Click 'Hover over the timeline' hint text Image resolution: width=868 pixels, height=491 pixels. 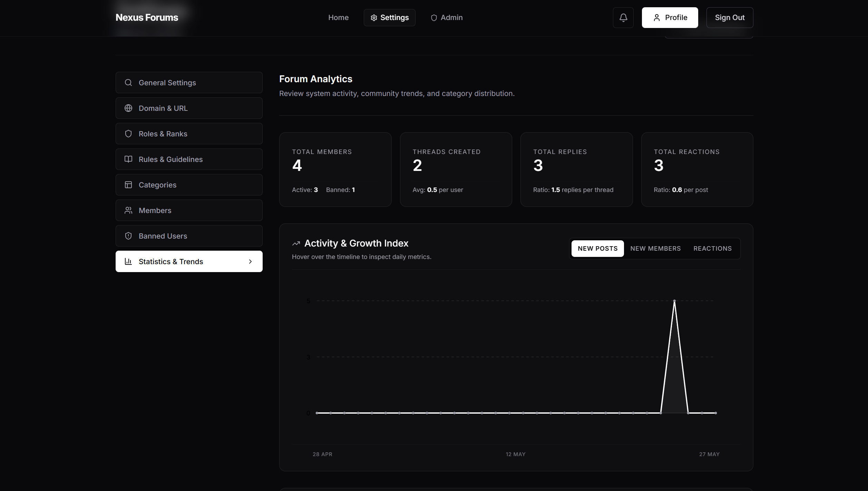coord(361,257)
